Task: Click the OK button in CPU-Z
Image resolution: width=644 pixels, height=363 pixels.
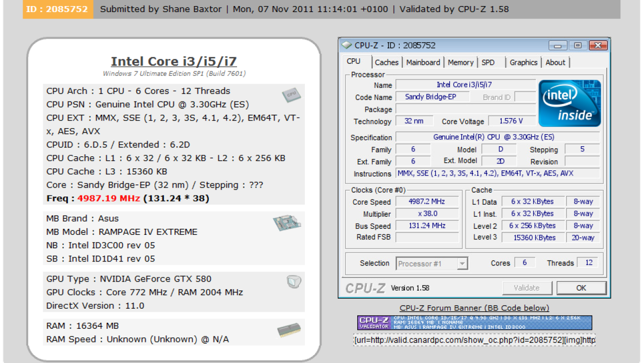Action: tap(581, 288)
